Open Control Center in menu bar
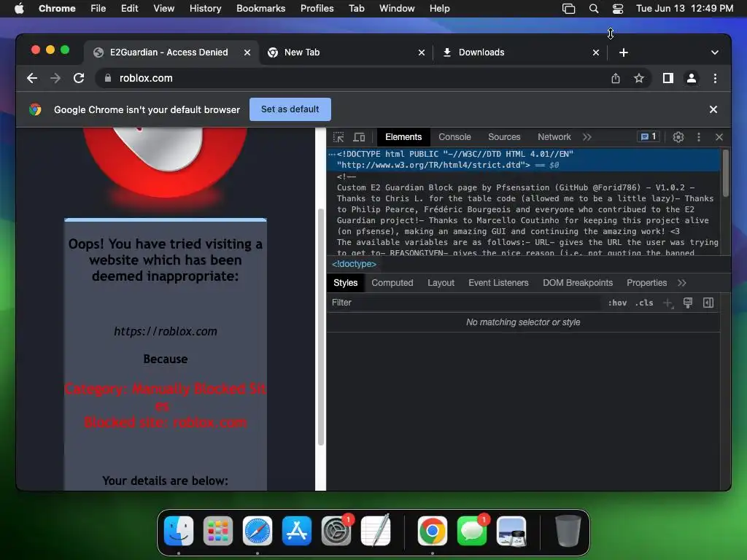The width and height of the screenshot is (747, 560). (x=617, y=9)
